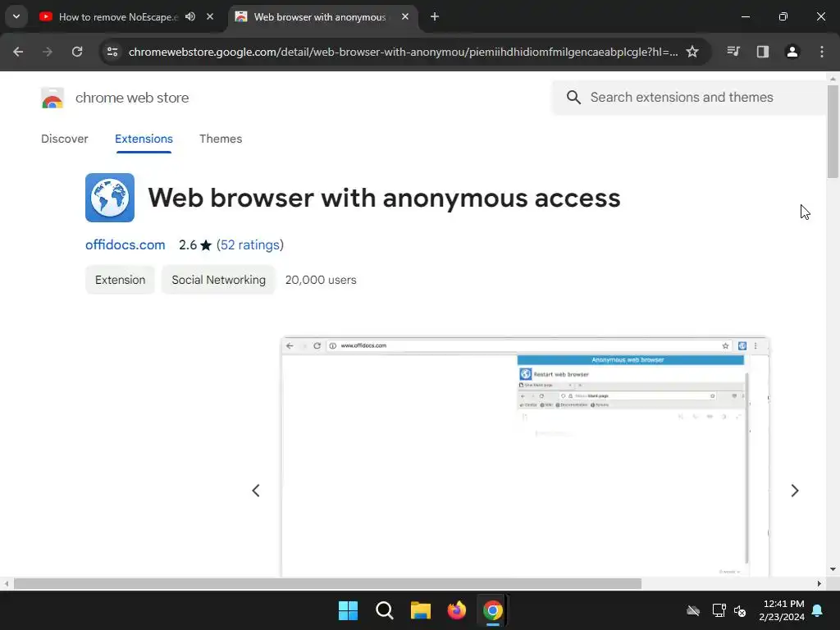Open the 52 ratings link
This screenshot has width=840, height=630.
250,244
